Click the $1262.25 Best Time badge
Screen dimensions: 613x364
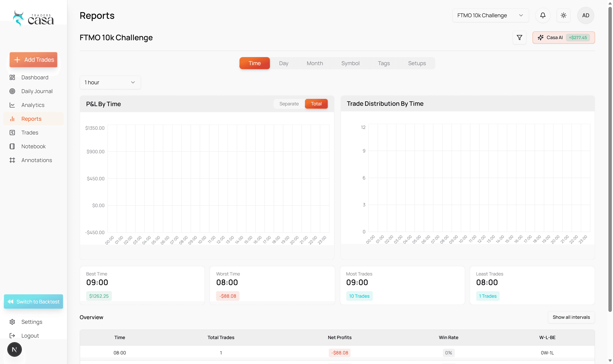click(x=99, y=296)
